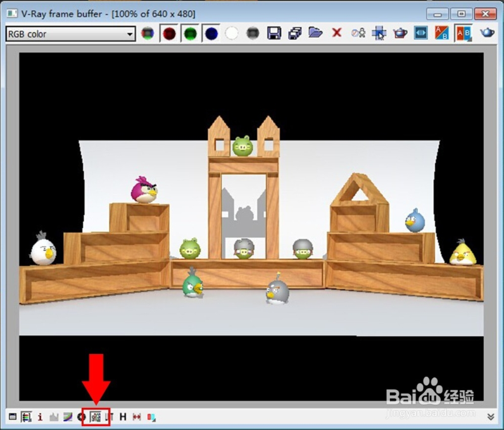
Task: Expand bottom toolbar double chevron
Action: pos(491,417)
